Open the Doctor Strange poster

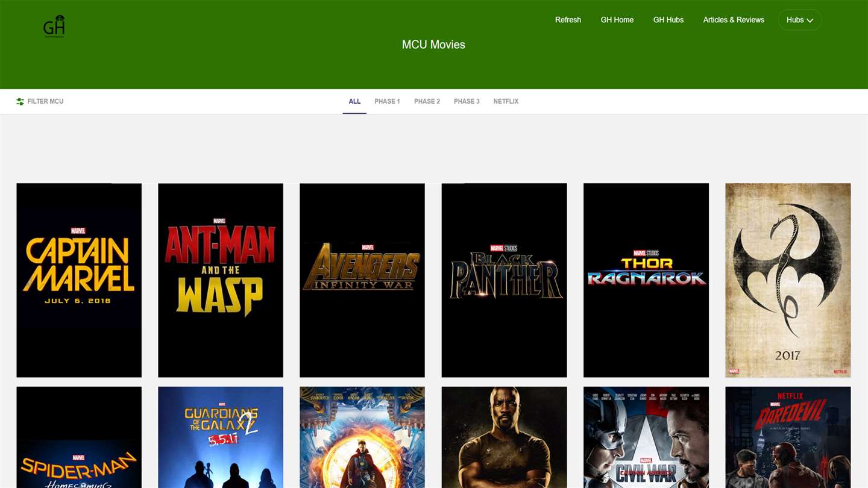tap(362, 437)
